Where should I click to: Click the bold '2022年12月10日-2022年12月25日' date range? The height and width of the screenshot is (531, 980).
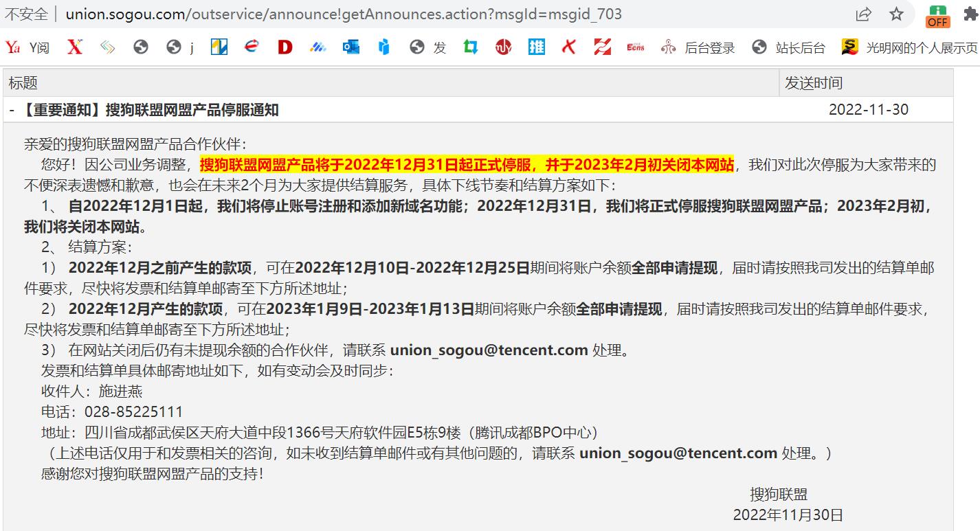point(412,268)
